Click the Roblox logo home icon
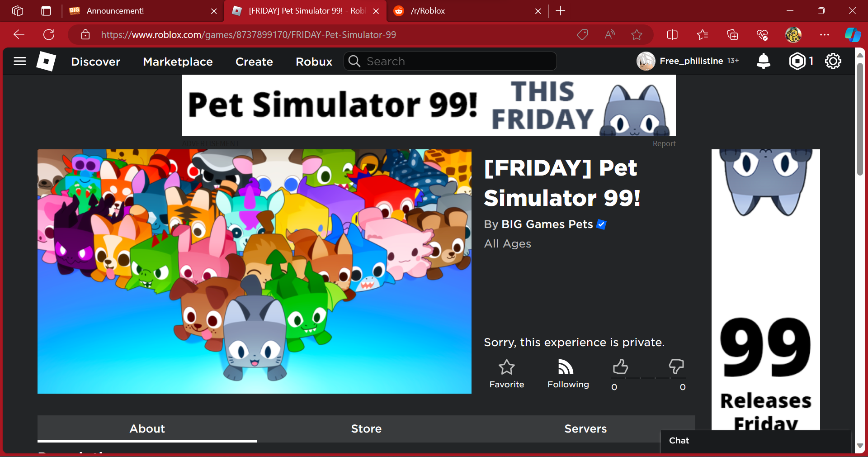 [x=46, y=61]
